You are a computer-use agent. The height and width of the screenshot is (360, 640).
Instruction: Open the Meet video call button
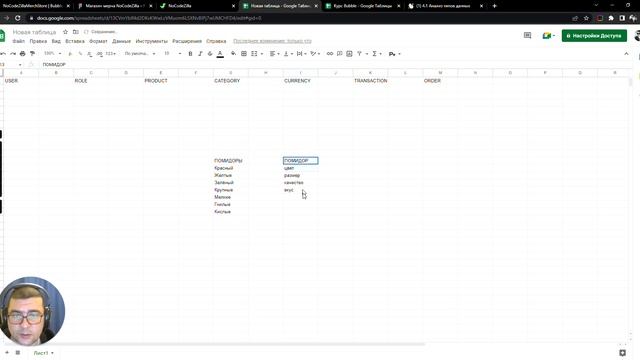pos(548,36)
